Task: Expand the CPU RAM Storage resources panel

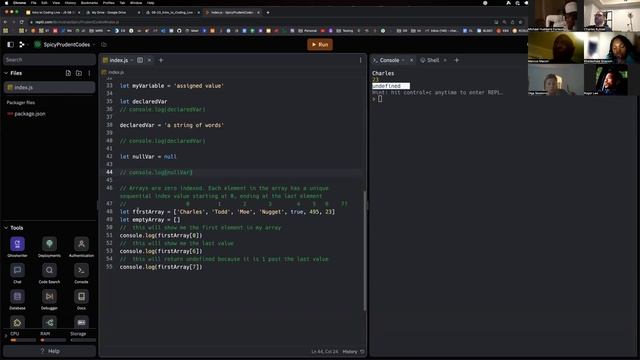Action: [x=6, y=336]
